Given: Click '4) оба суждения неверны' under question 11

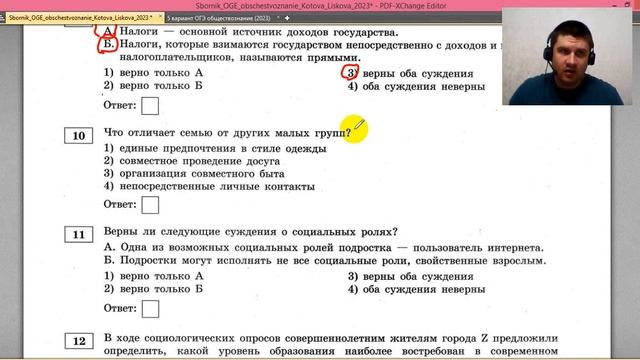Looking at the screenshot, I should tap(416, 289).
